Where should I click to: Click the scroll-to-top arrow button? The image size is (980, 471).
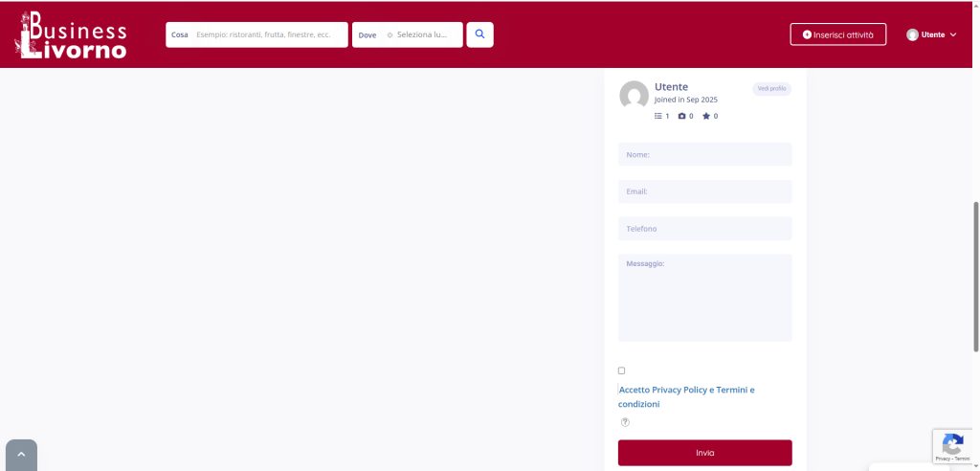[21, 455]
